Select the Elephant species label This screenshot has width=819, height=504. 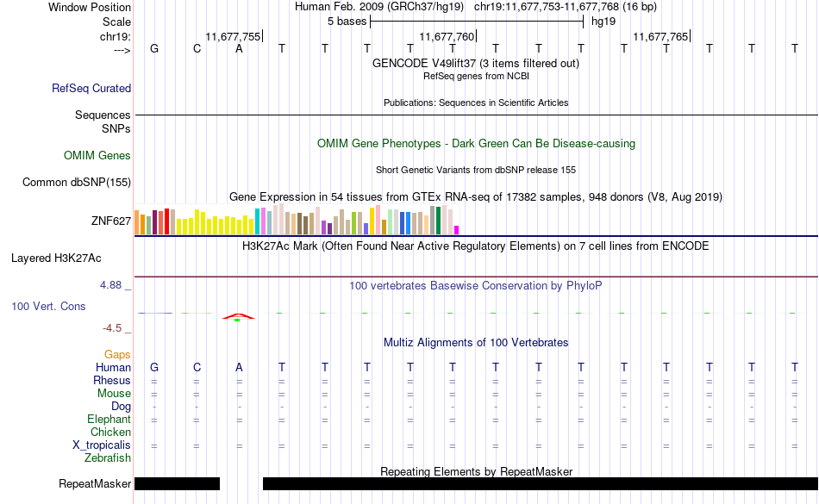click(109, 419)
